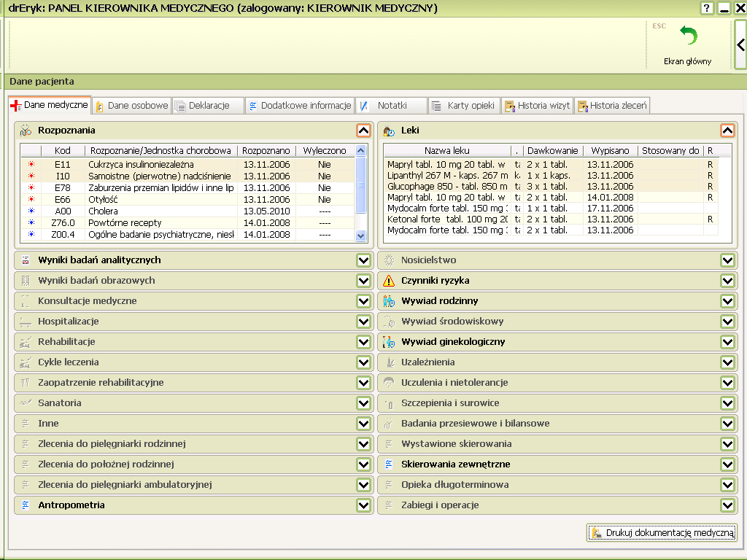Click the Nosicielstwo germ icon
This screenshot has height=560, width=747.
389,260
